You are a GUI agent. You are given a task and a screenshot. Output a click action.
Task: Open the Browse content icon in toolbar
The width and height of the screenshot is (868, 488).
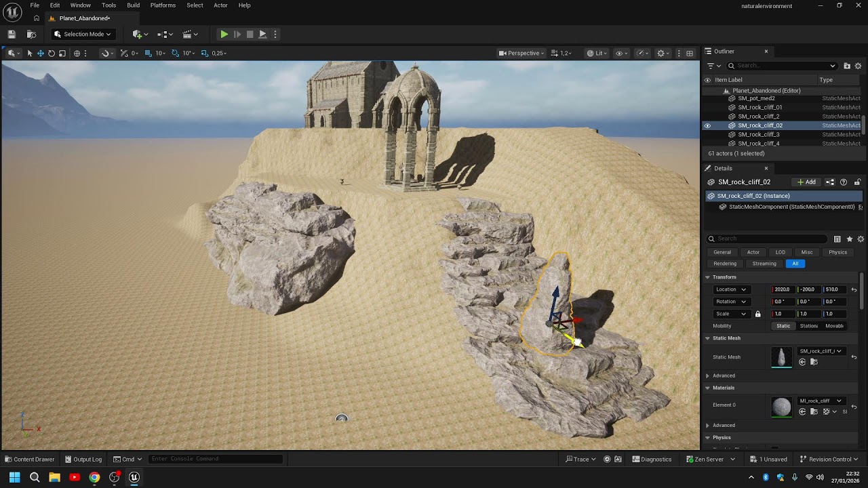pyautogui.click(x=31, y=34)
